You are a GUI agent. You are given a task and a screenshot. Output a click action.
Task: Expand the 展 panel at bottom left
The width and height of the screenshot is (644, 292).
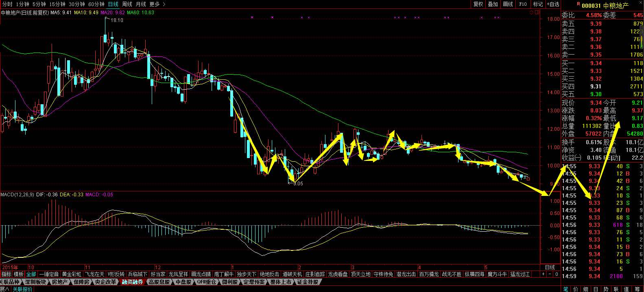[4, 289]
